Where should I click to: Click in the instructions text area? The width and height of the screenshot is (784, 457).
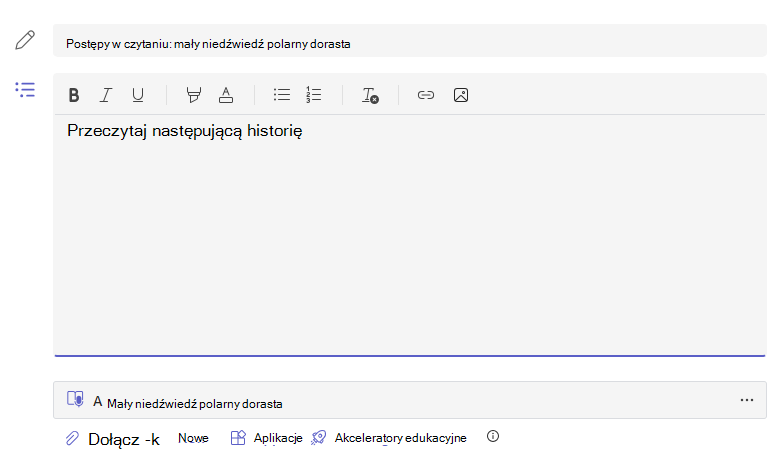[410, 235]
